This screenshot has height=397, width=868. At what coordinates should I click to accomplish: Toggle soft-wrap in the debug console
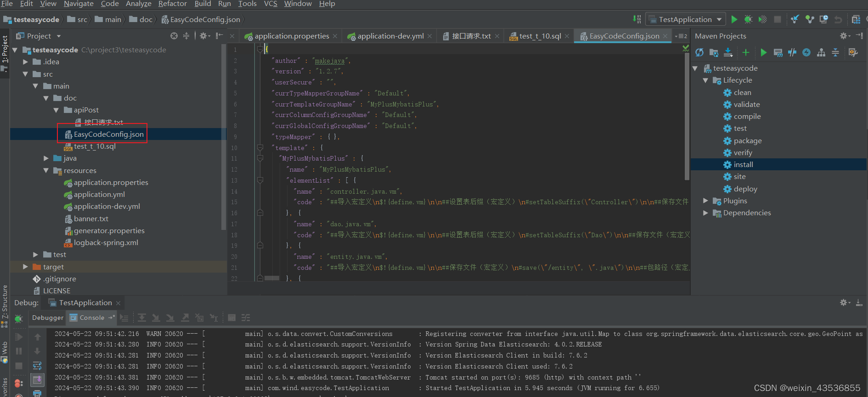37,366
